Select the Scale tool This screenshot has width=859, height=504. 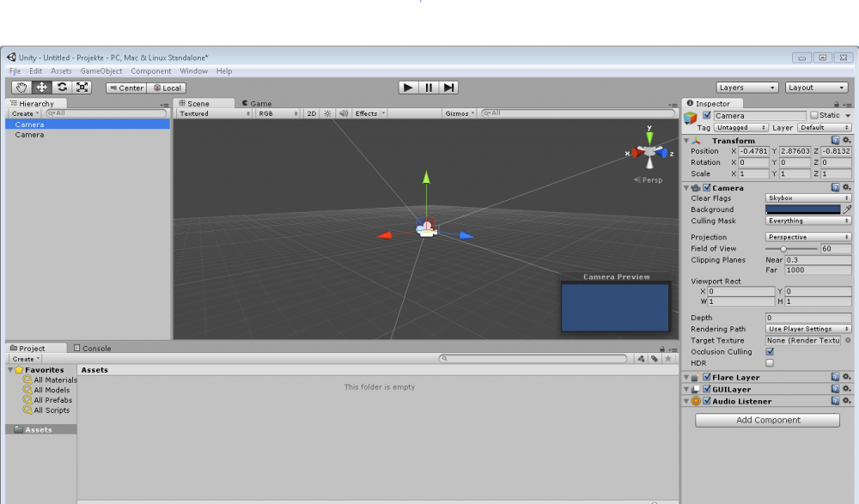(82, 88)
